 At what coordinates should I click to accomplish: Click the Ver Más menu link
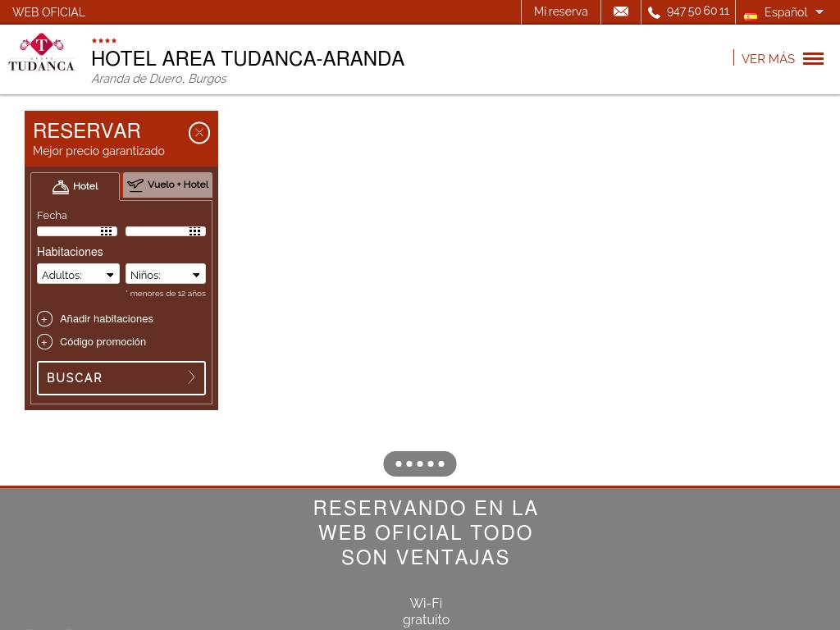pyautogui.click(x=768, y=59)
